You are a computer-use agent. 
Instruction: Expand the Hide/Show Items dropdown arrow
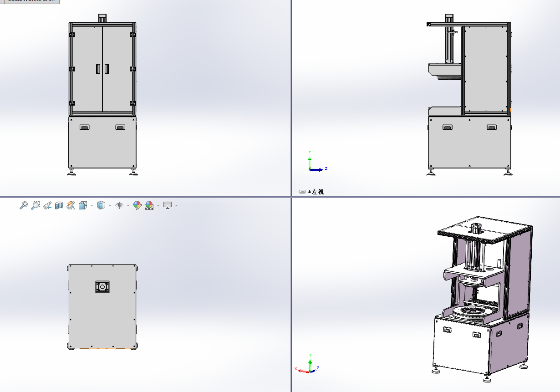pyautogui.click(x=128, y=205)
